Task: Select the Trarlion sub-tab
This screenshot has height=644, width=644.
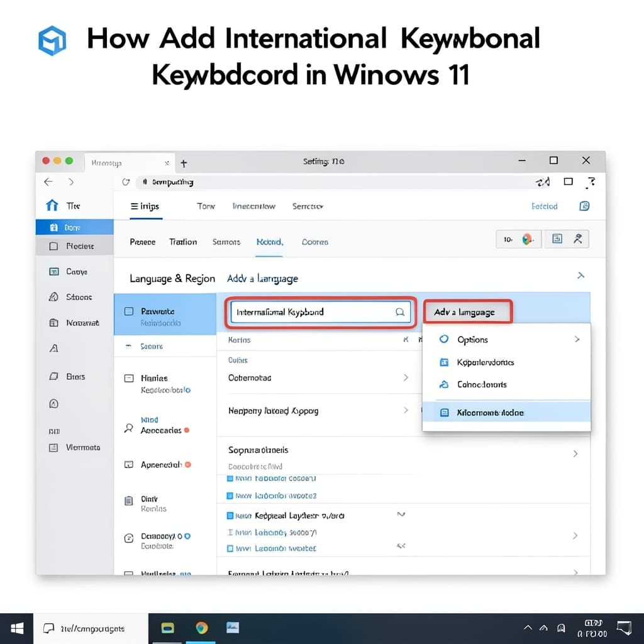Action: [183, 242]
